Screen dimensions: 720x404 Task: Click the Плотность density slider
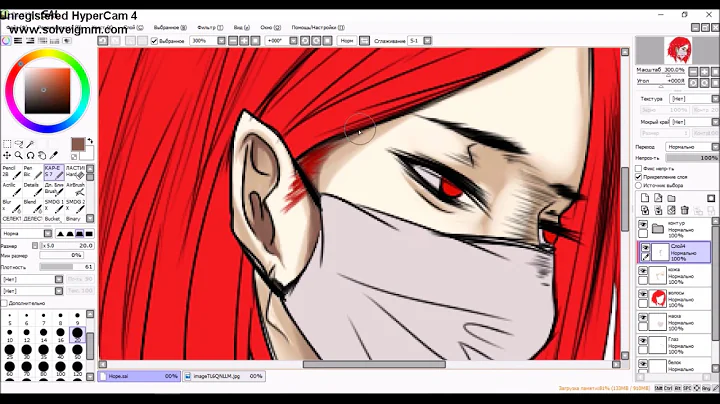67,267
